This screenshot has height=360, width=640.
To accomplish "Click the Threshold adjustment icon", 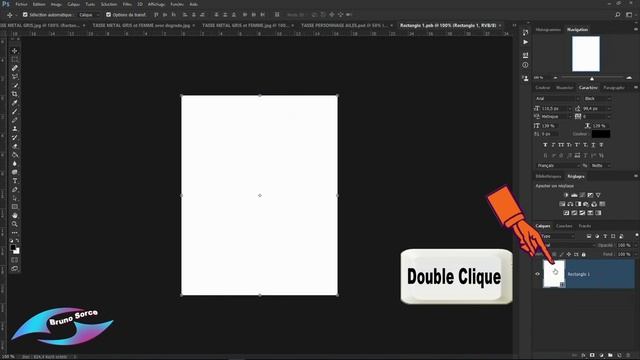I will [x=582, y=213].
